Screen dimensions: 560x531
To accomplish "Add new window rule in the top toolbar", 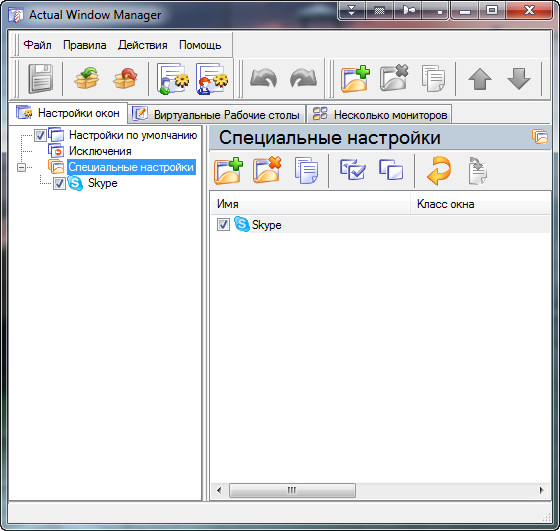I will [355, 79].
